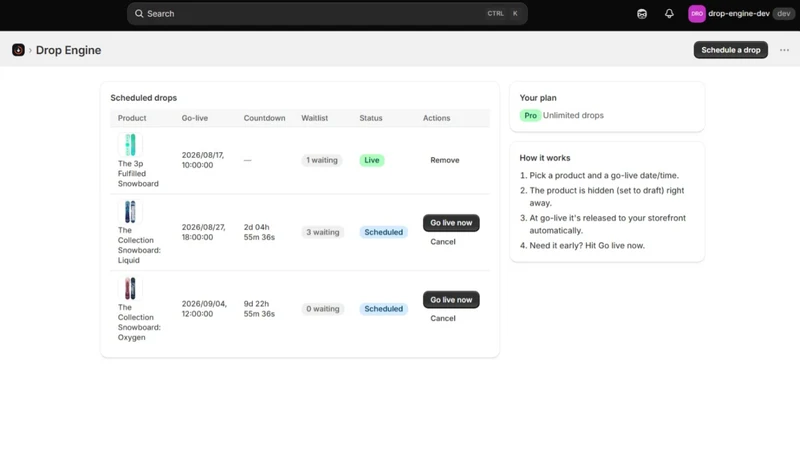Click go-live date 2026/08/27, 18:00:00
This screenshot has width=800, height=450.
pyautogui.click(x=203, y=232)
